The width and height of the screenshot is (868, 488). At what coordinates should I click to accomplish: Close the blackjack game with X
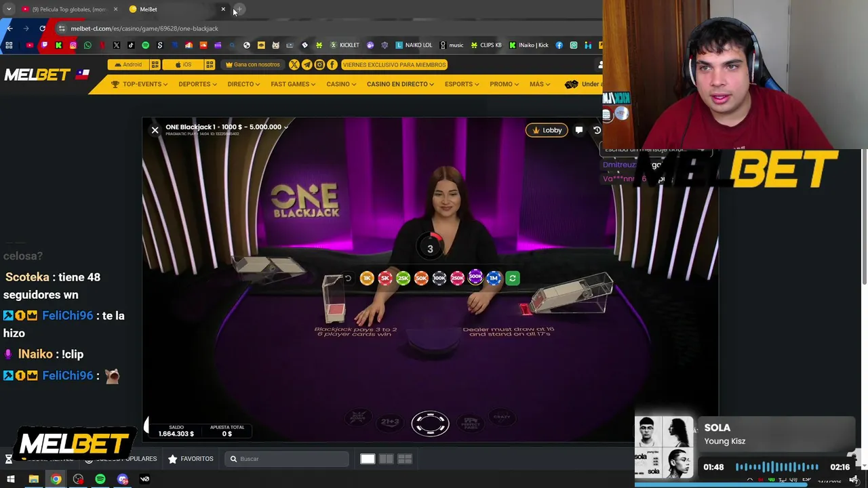155,129
